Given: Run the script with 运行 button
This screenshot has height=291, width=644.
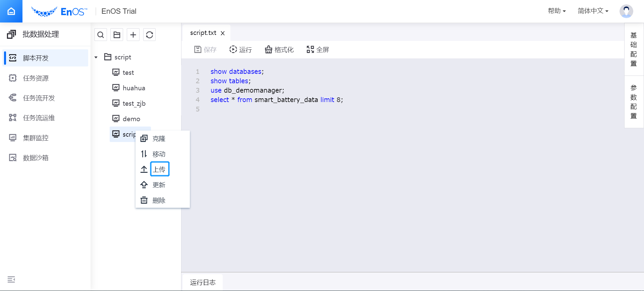Looking at the screenshot, I should click(x=240, y=50).
